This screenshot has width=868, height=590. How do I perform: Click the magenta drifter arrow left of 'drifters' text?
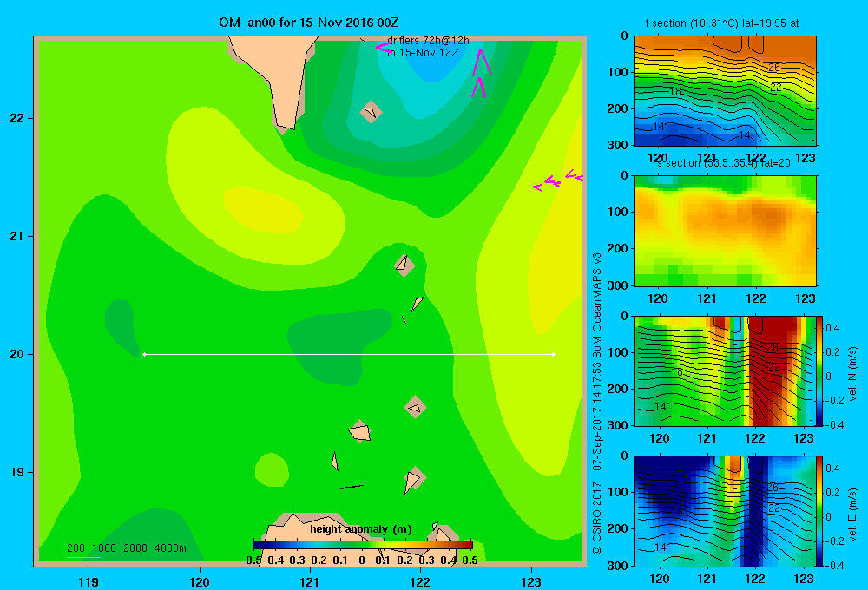(384, 48)
